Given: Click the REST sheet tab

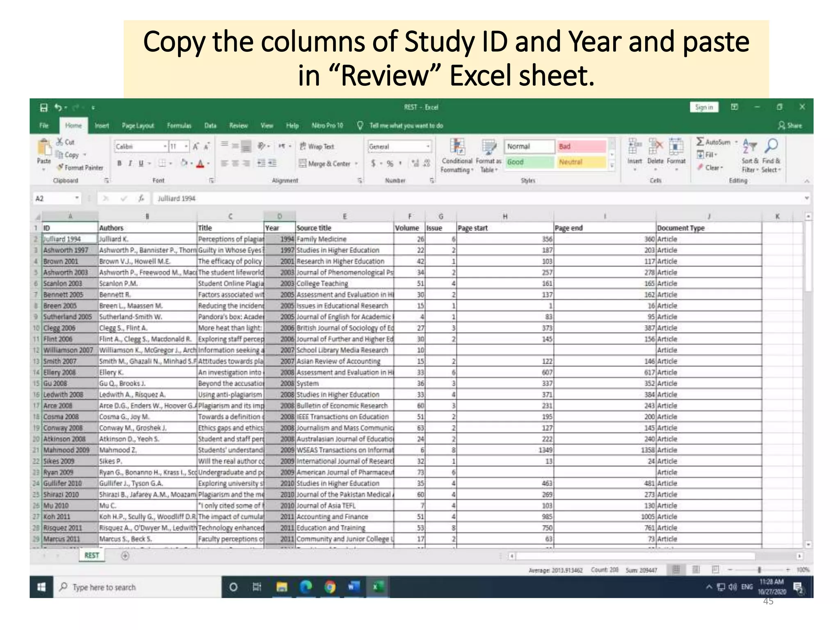Looking at the screenshot, I should coord(91,555).
